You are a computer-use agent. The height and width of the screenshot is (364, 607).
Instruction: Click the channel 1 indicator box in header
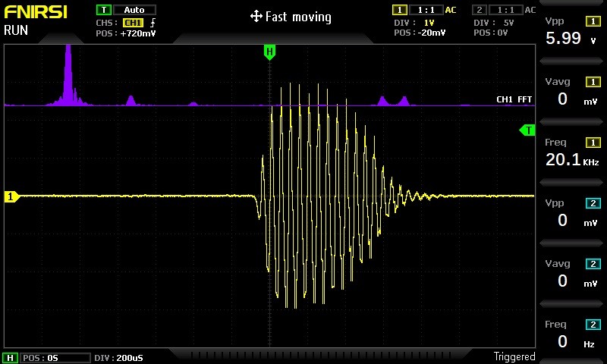[400, 10]
